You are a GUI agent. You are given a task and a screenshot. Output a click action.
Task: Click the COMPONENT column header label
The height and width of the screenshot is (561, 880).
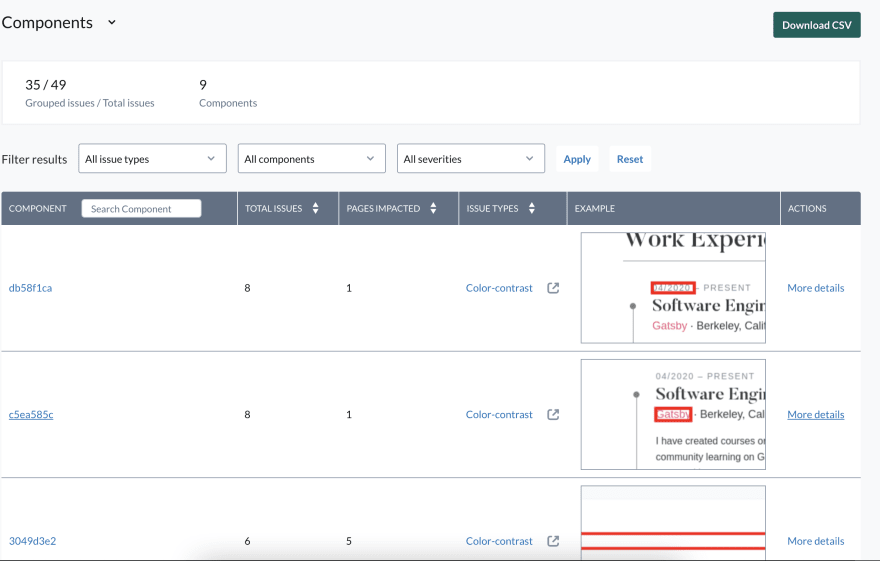38,208
